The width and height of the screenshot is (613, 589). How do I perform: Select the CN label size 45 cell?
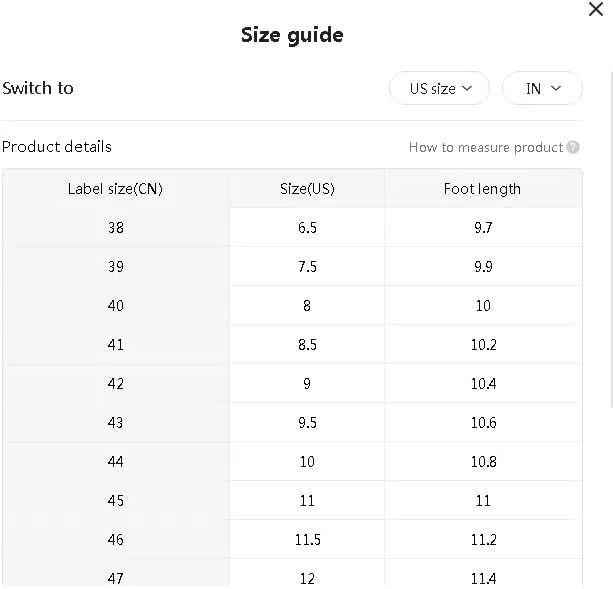[x=116, y=500]
